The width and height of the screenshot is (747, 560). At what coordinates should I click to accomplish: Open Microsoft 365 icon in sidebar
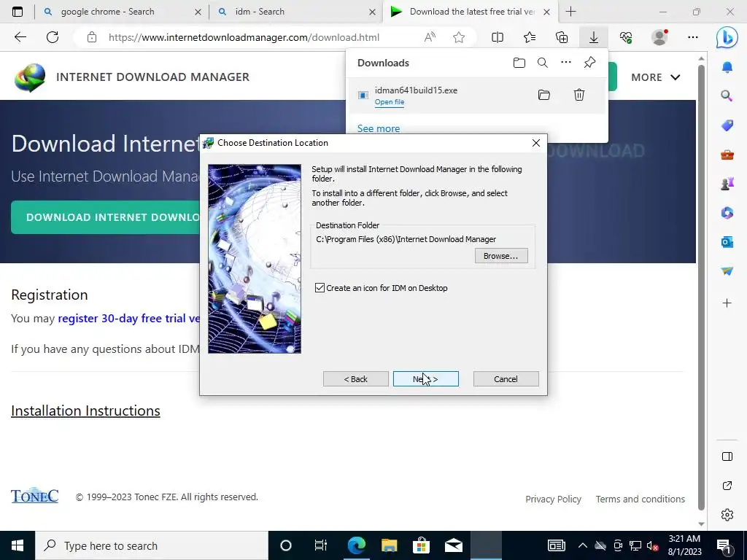click(x=727, y=213)
